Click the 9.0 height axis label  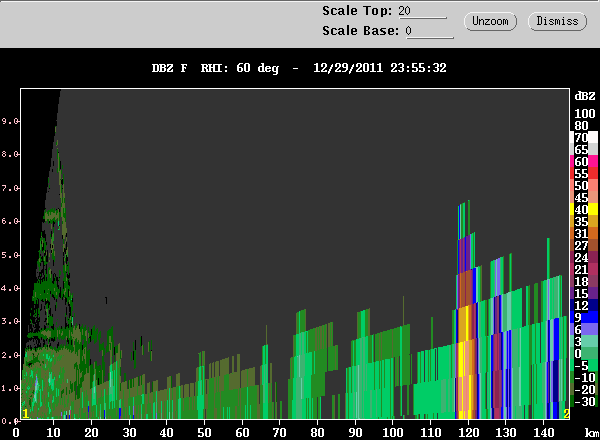tap(10, 121)
